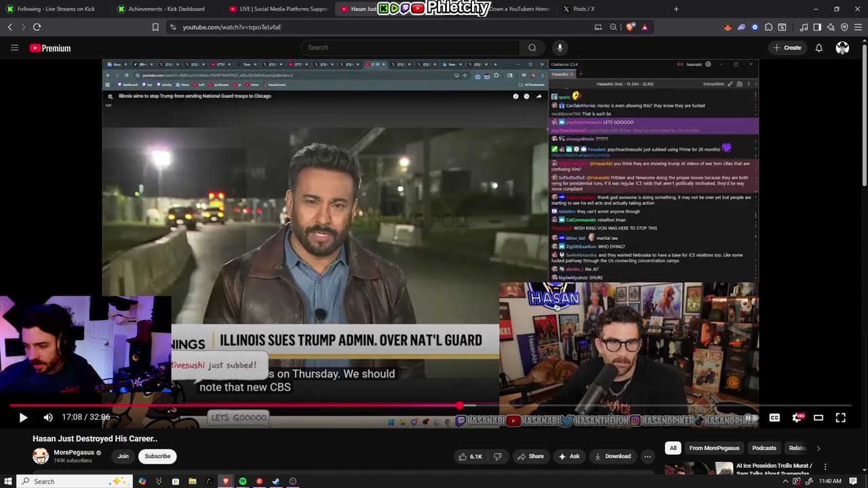This screenshot has width=868, height=488.
Task: Go back to the previous page
Action: (9, 27)
